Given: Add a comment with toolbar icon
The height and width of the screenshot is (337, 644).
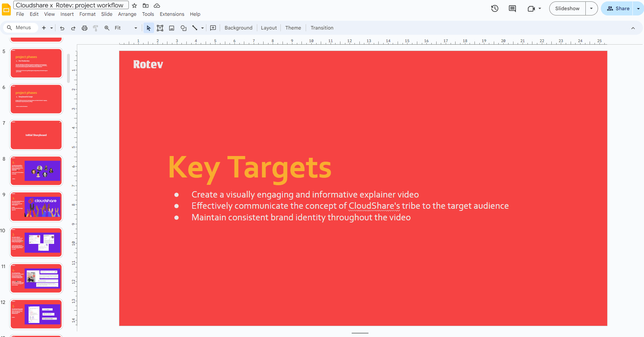Looking at the screenshot, I should (213, 28).
